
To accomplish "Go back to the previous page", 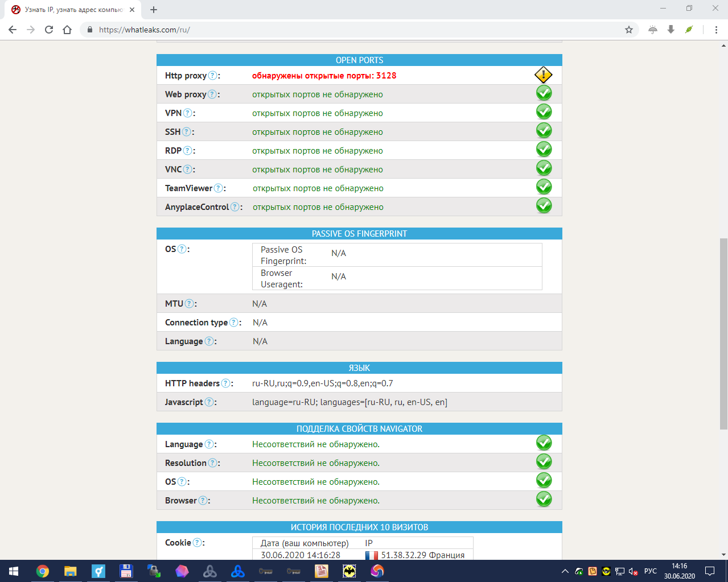I will point(13,30).
